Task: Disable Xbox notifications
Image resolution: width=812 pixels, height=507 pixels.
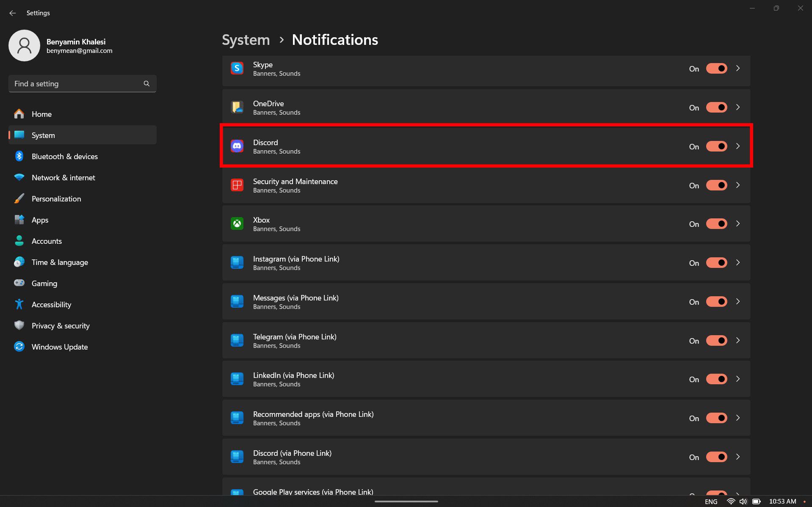Action: click(716, 223)
